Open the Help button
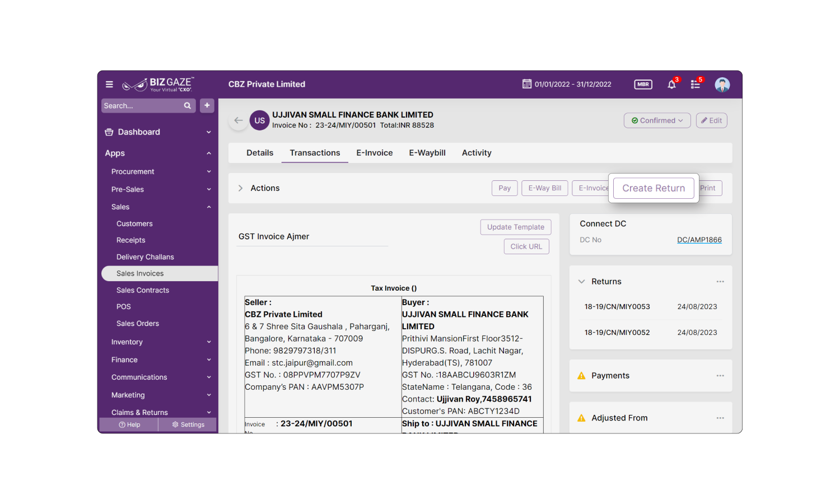This screenshot has height=504, width=840. click(x=129, y=425)
